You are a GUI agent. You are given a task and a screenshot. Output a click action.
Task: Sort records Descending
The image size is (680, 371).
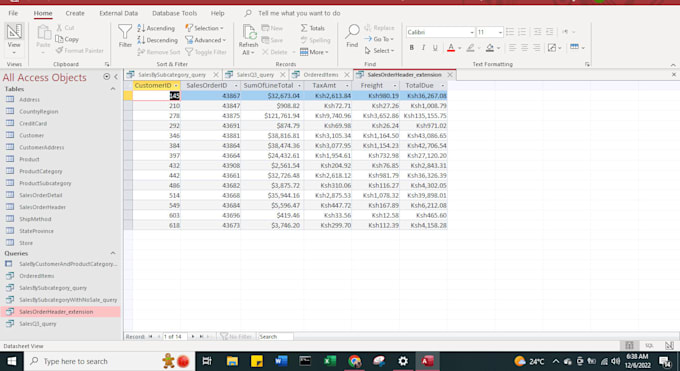157,40
